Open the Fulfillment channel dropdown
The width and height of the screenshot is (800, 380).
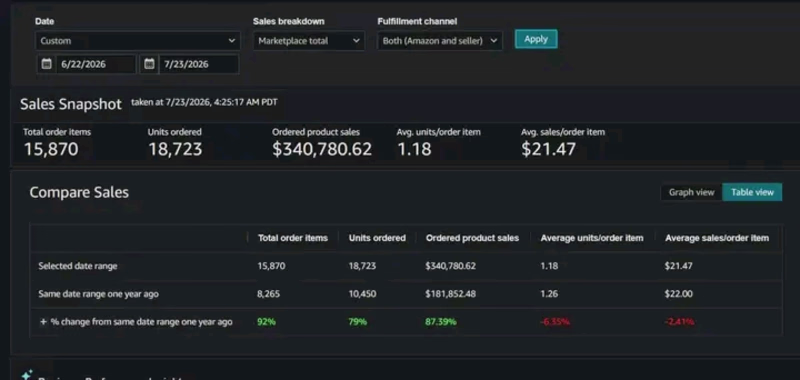pos(440,41)
